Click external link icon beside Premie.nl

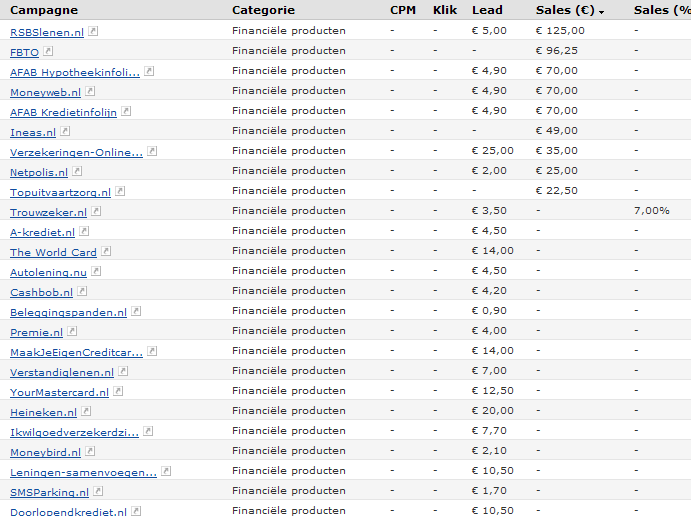coord(72,331)
